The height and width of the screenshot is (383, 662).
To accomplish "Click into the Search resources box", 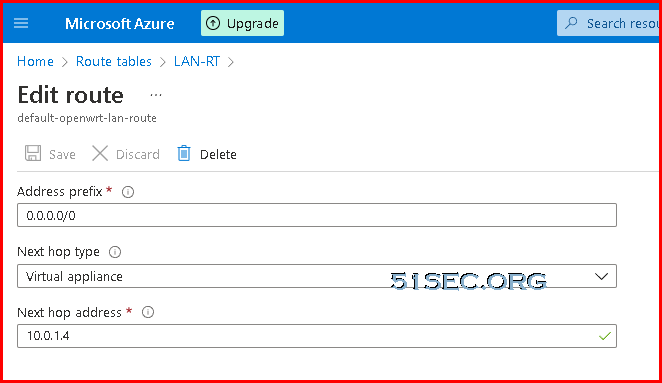I will click(608, 23).
